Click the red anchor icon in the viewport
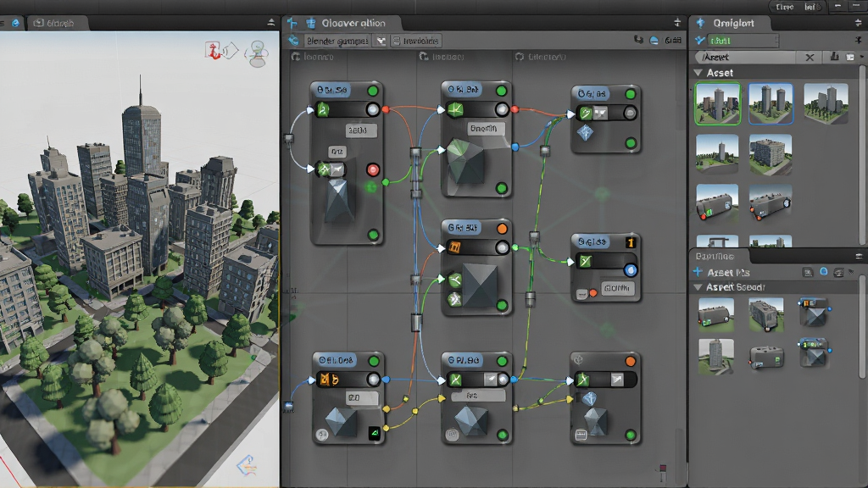 point(213,50)
